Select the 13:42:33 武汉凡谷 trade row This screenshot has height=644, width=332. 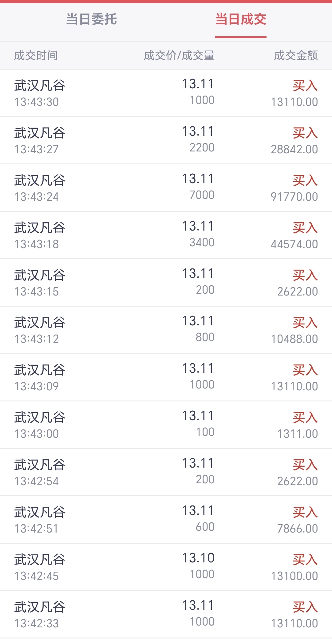pos(166,614)
